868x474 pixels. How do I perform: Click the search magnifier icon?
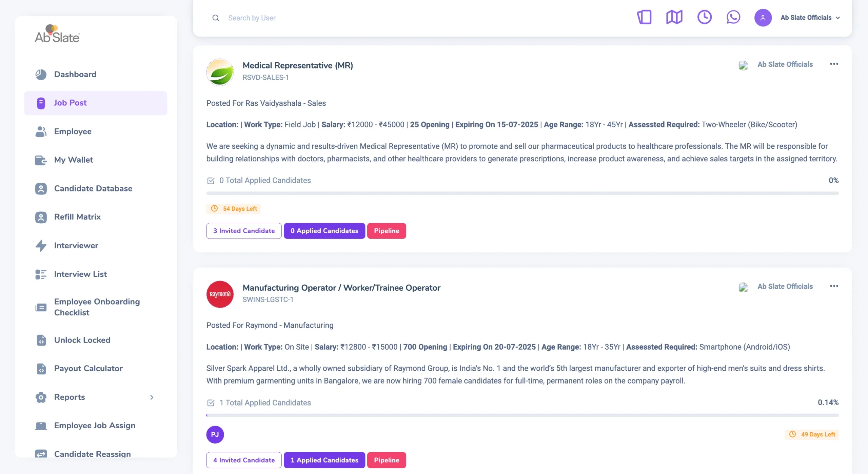point(216,18)
